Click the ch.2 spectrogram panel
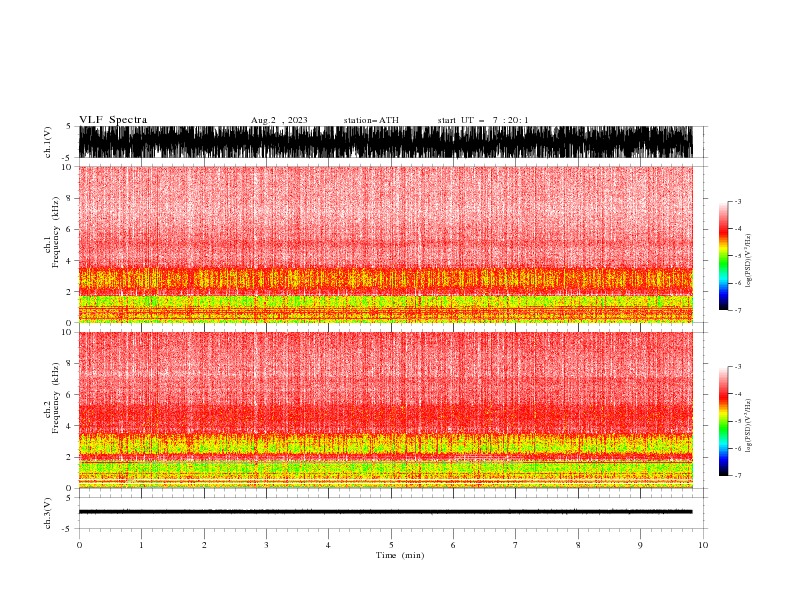Viewport: 792px width, 612px height. (x=386, y=410)
